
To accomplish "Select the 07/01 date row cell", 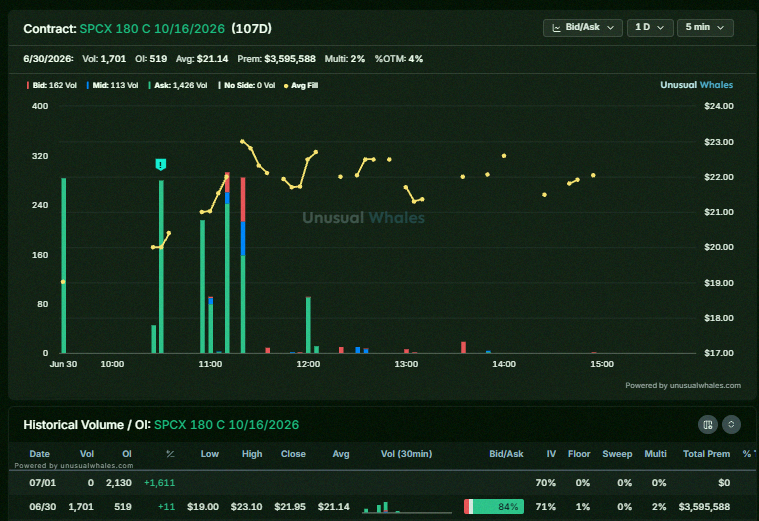I will pos(43,483).
